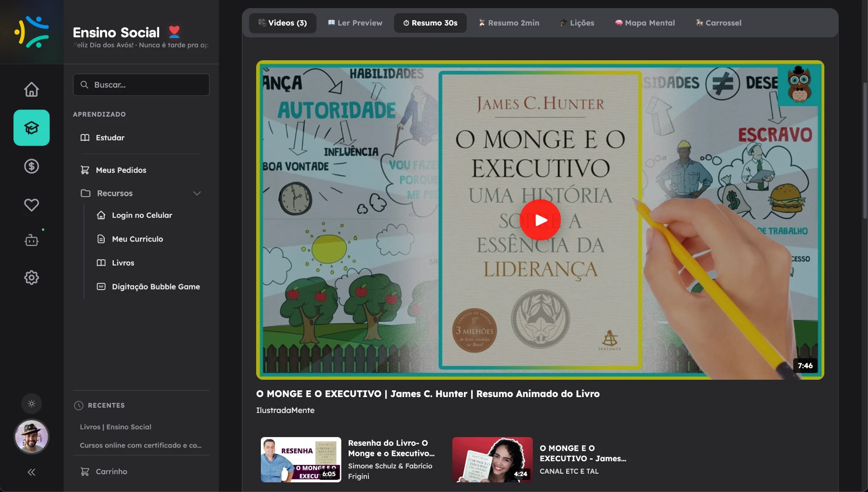Click Simone Schulz & Fabrício Frigini channel text
The height and width of the screenshot is (492, 868).
pos(390,471)
